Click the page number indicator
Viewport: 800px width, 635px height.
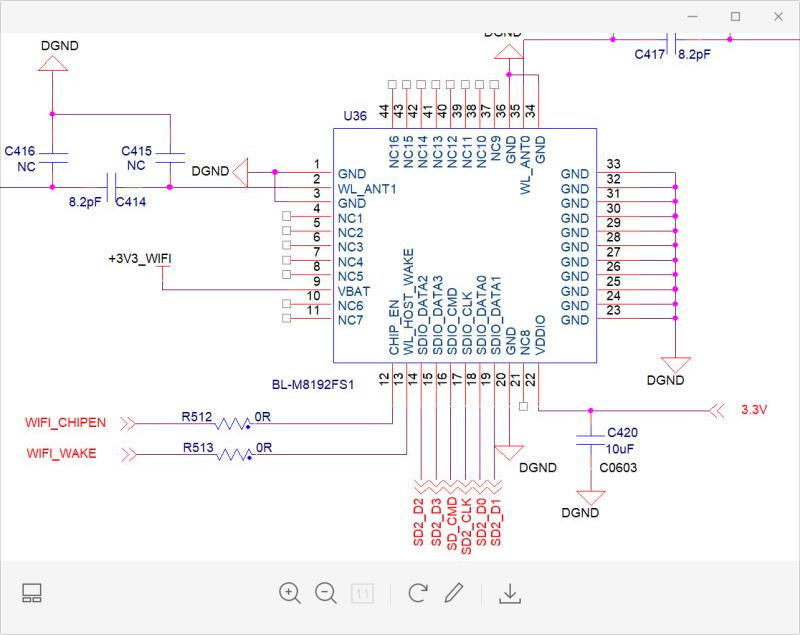pyautogui.click(x=362, y=594)
